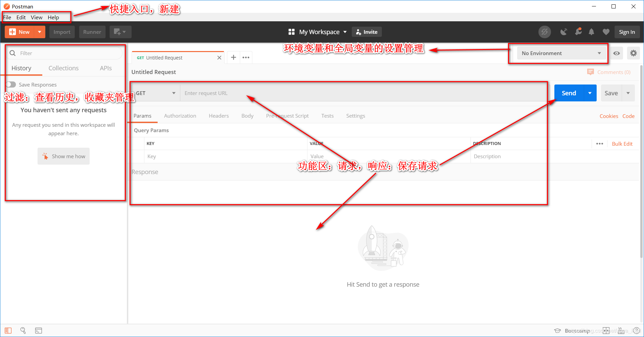Select the History sidebar tab
644x337 pixels.
point(21,68)
